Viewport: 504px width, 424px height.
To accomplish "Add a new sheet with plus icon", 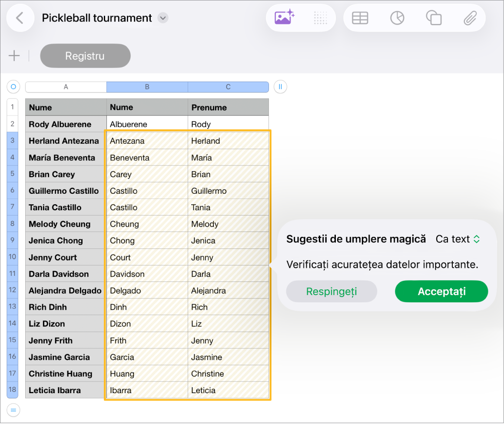I will [14, 56].
